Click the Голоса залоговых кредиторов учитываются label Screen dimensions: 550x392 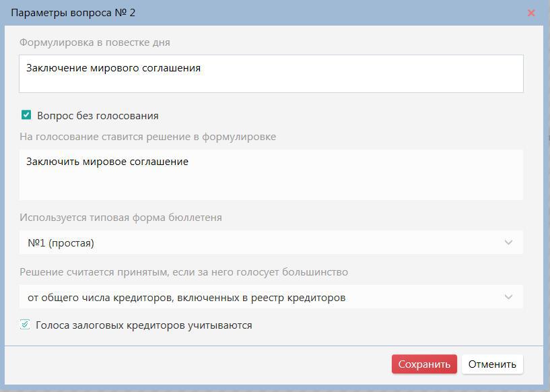tap(144, 325)
